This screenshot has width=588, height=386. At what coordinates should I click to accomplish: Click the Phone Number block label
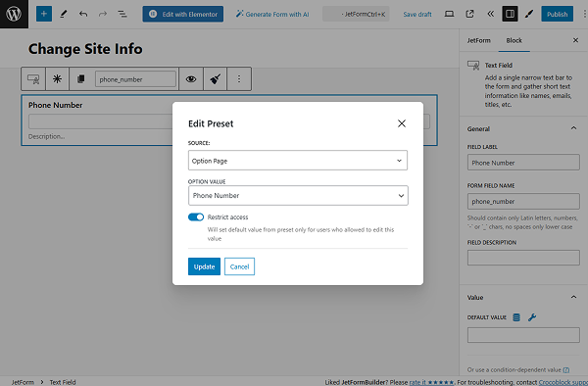[56, 105]
